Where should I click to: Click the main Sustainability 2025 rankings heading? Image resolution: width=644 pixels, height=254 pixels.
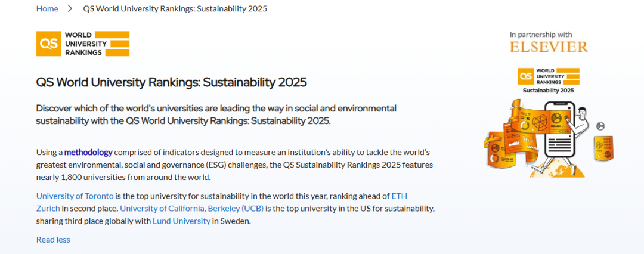172,83
